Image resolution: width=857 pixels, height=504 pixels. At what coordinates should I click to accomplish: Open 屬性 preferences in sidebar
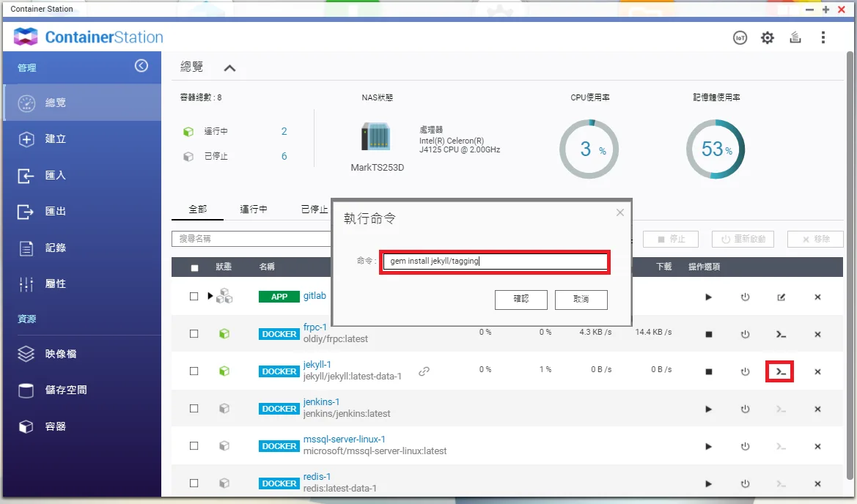pyautogui.click(x=82, y=284)
